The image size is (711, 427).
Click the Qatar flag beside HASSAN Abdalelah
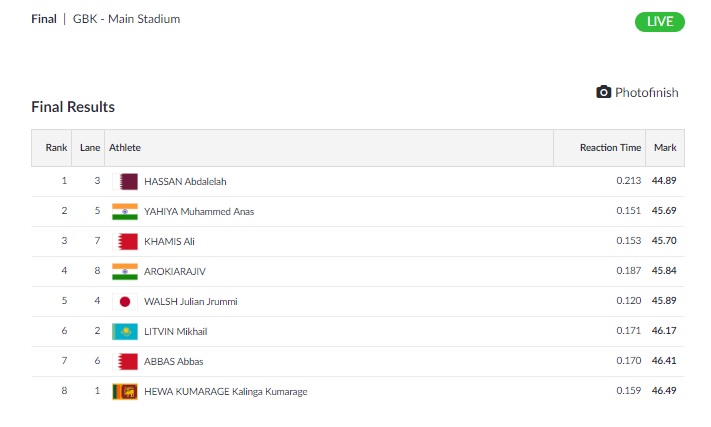[x=125, y=181]
